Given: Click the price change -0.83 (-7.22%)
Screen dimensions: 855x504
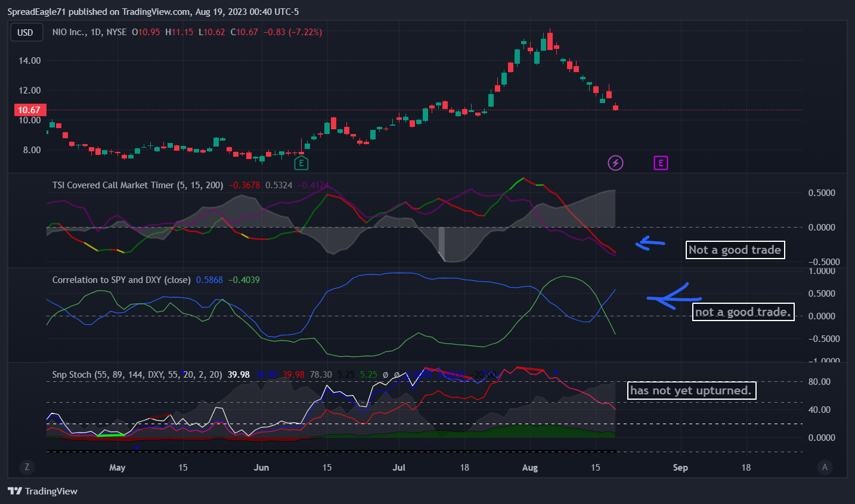Looking at the screenshot, I should point(293,32).
